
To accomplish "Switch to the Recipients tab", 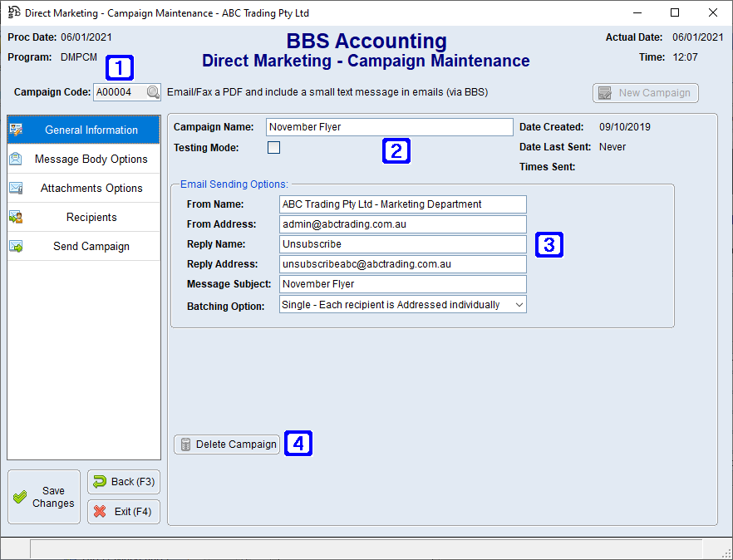I will pyautogui.click(x=91, y=217).
